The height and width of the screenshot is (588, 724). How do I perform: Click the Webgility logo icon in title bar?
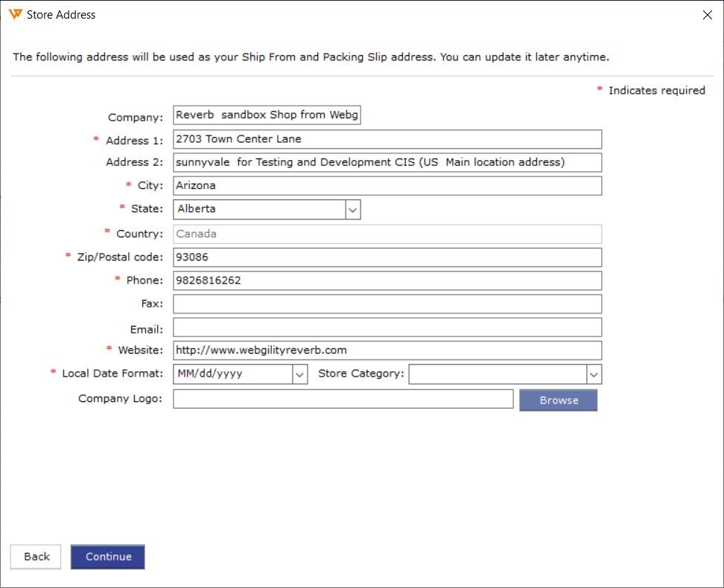tap(15, 14)
